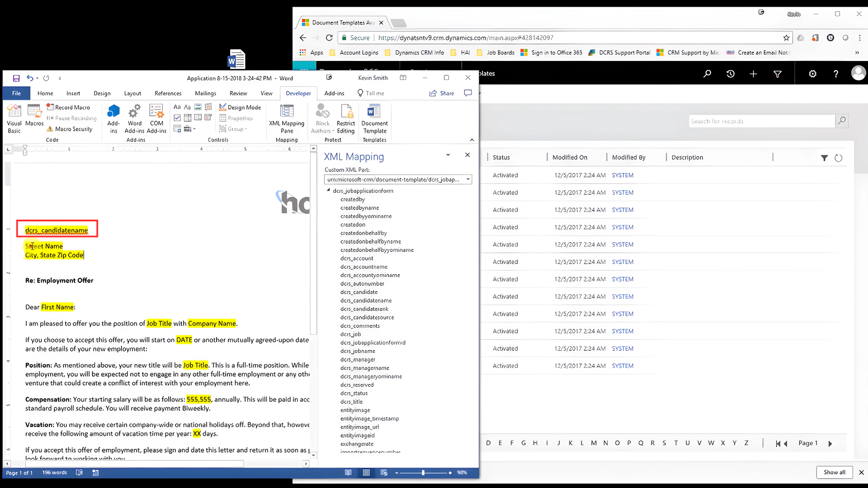Screen dimensions: 868x488
Task: Switch to the Insert ribbon tab
Action: pos(73,93)
